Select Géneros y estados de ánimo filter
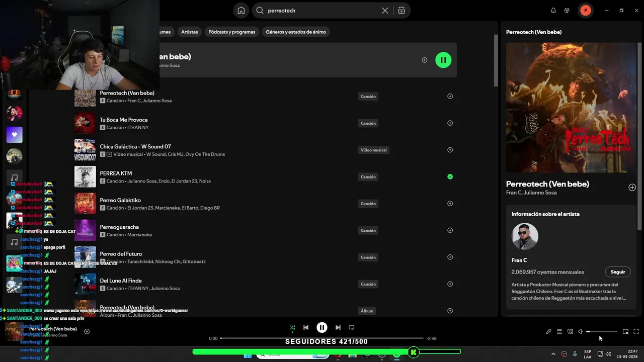 [296, 32]
